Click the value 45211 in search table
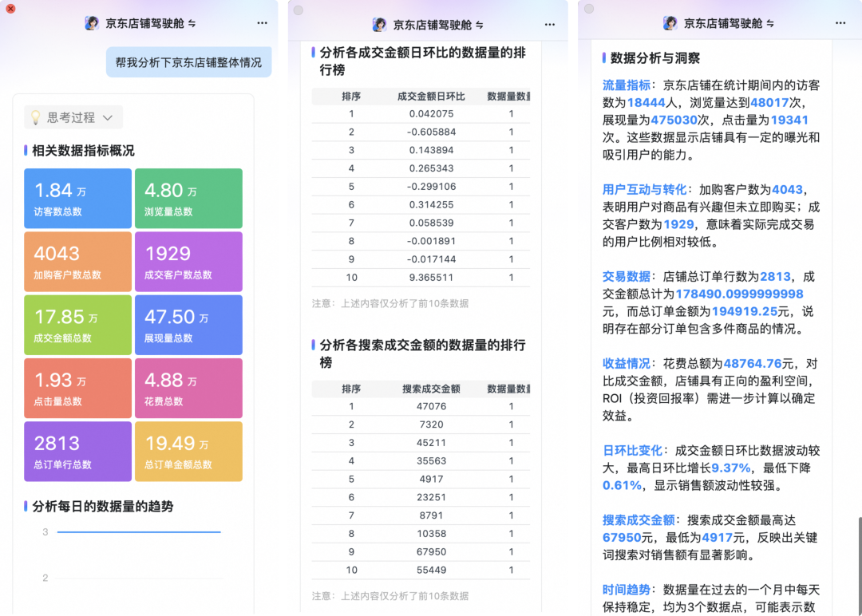Screen dimensions: 862x616 point(431,442)
